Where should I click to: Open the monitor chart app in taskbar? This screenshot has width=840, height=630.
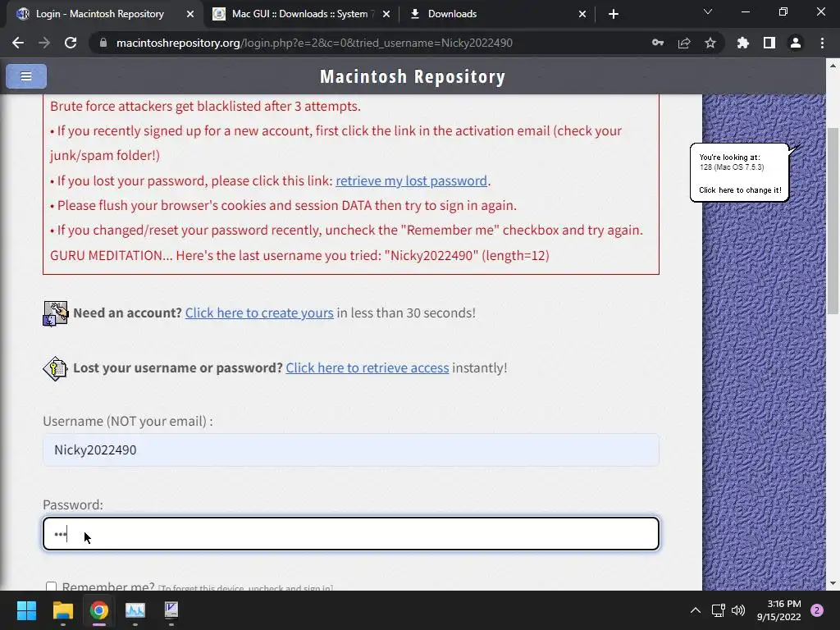[x=135, y=610]
